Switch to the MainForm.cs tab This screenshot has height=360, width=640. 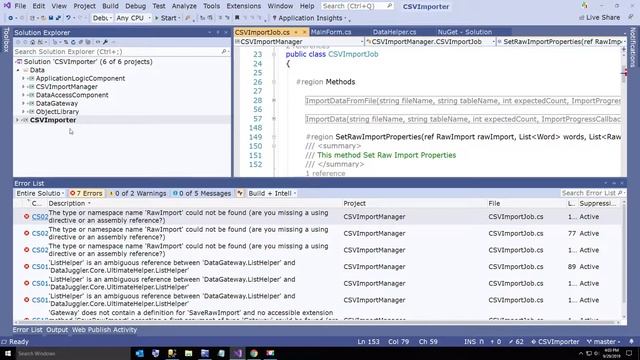331,32
